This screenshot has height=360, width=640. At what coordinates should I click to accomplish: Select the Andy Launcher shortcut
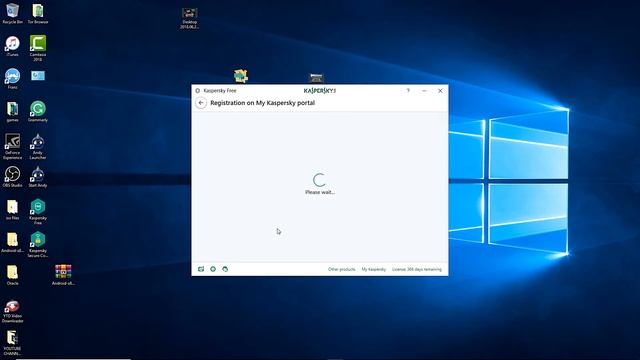click(x=38, y=146)
